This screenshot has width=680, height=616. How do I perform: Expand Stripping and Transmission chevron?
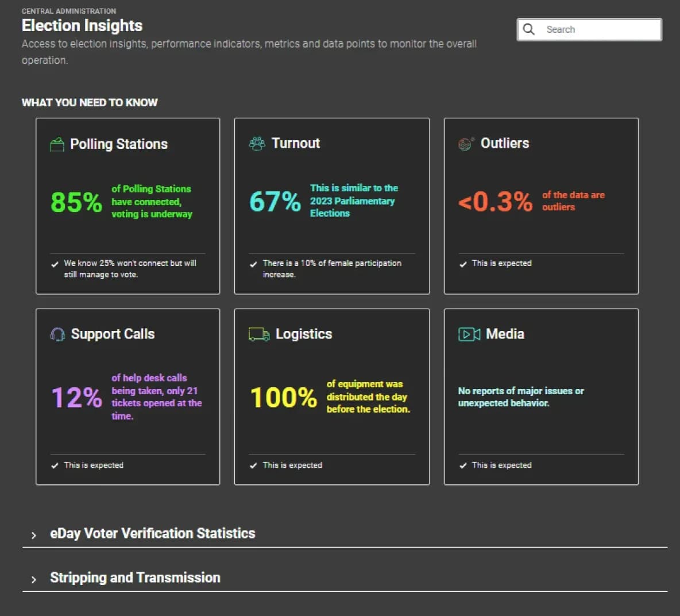tap(34, 580)
